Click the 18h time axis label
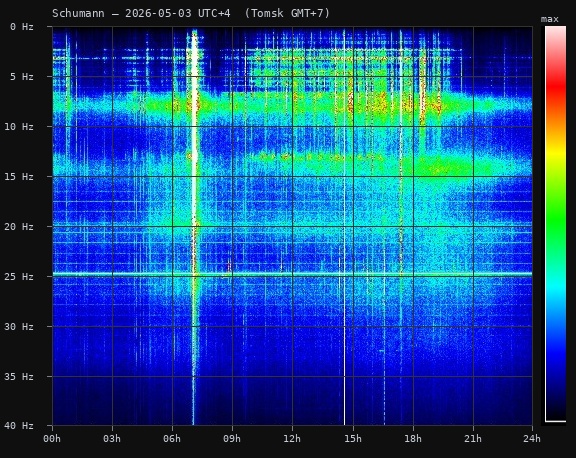The height and width of the screenshot is (458, 576). pos(413,439)
